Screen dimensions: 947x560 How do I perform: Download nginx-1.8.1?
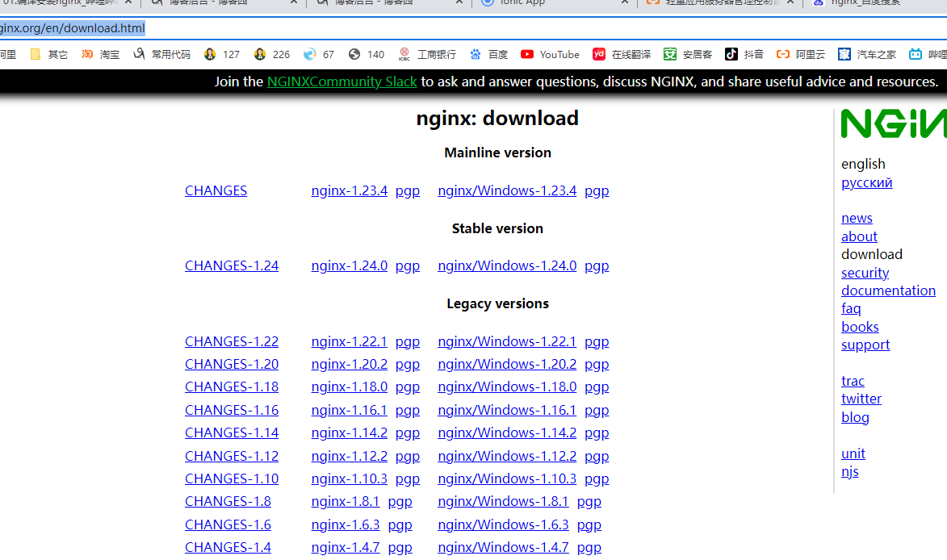point(345,501)
